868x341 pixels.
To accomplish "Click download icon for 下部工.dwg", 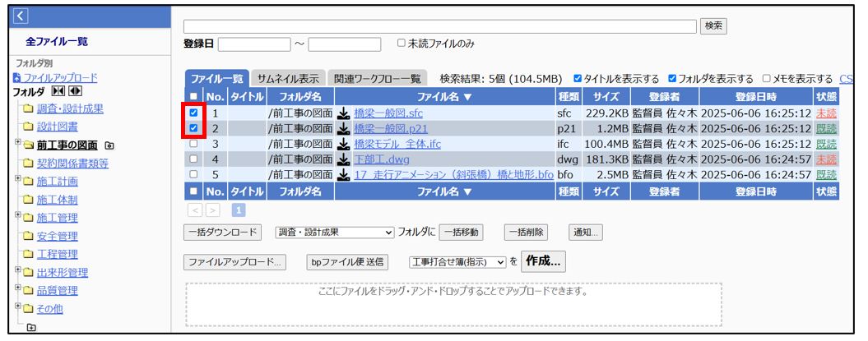I will (x=344, y=159).
